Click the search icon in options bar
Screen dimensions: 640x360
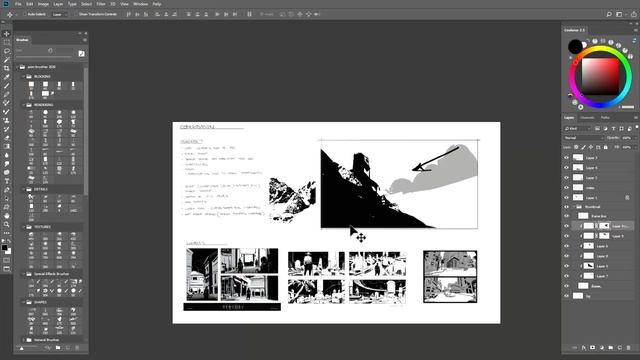(x=609, y=14)
